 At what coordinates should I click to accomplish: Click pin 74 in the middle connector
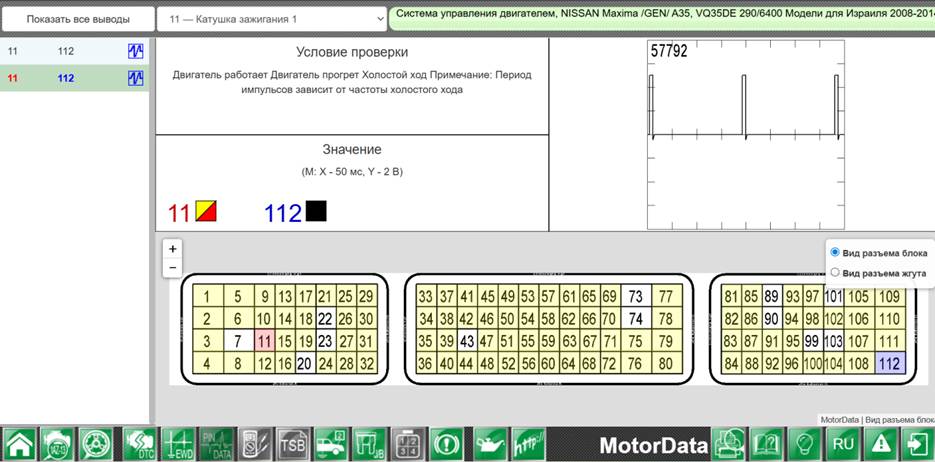[x=636, y=319]
